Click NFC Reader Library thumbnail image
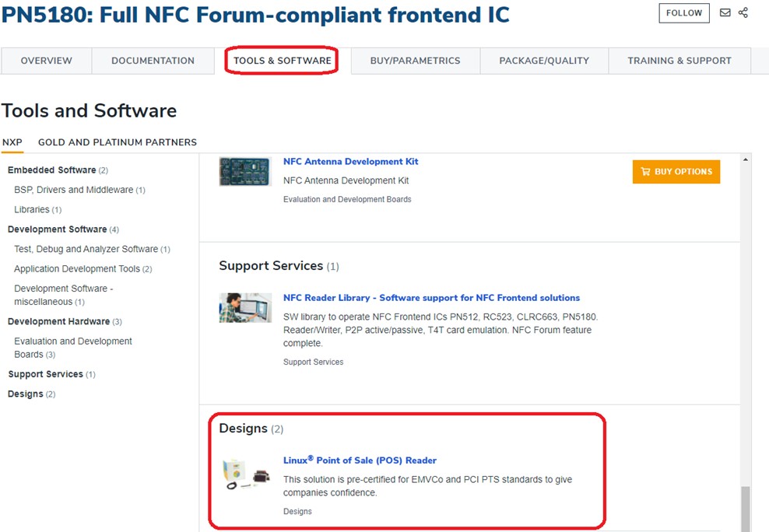769x532 pixels. tap(244, 308)
